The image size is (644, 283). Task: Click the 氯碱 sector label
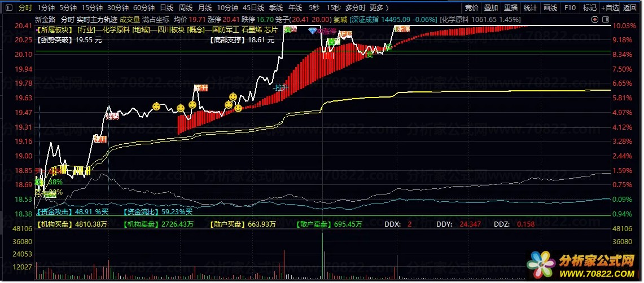tap(340, 19)
